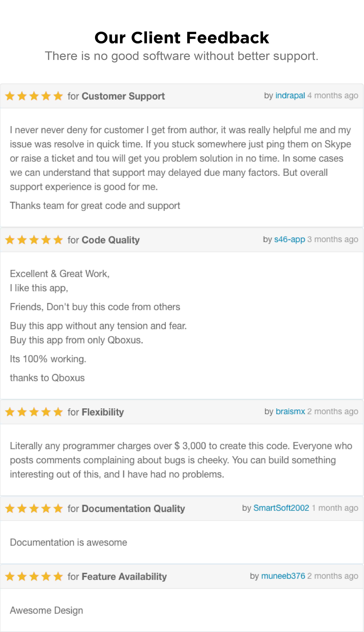The image size is (364, 632).
Task: Click Feature Availability review label
Action: (x=124, y=576)
